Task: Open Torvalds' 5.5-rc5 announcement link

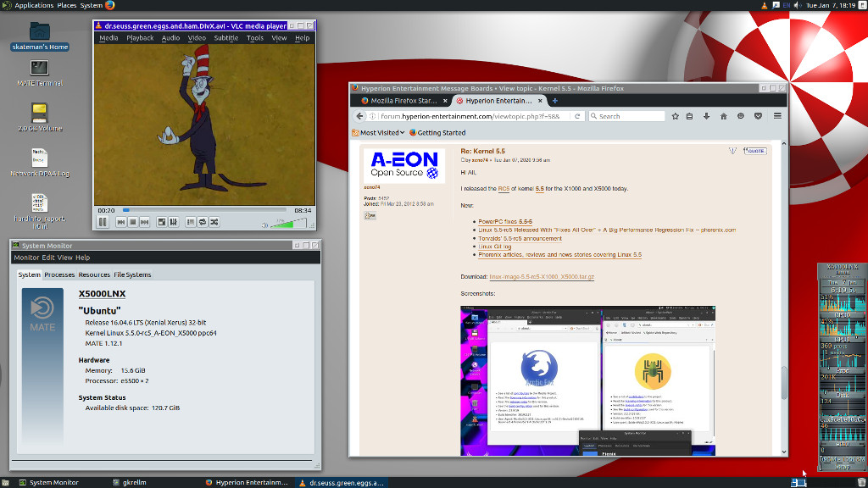Action: pyautogui.click(x=520, y=238)
